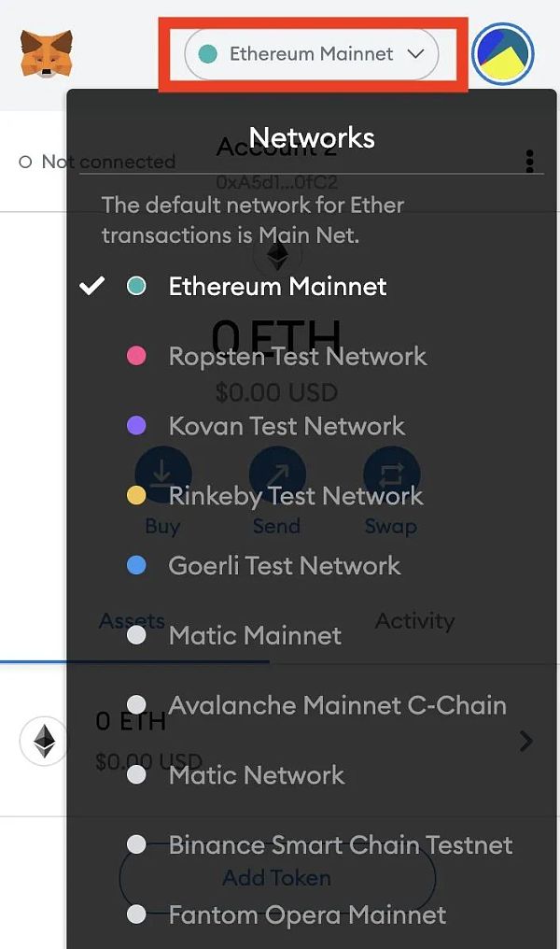
Task: Click the Swap arrows icon
Action: point(391,474)
